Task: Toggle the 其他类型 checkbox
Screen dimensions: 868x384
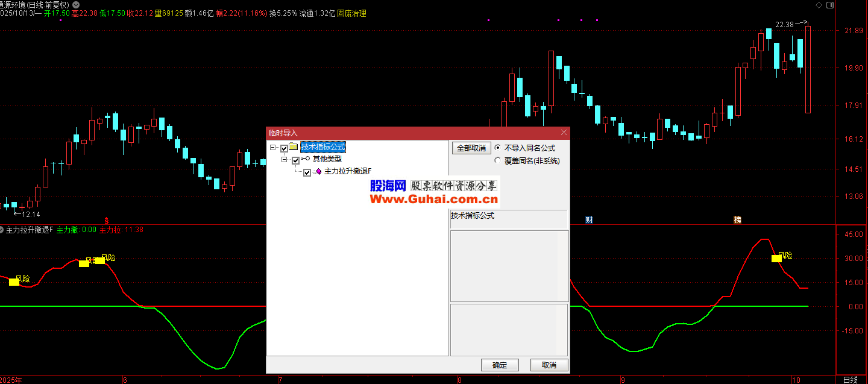Action: pyautogui.click(x=295, y=160)
